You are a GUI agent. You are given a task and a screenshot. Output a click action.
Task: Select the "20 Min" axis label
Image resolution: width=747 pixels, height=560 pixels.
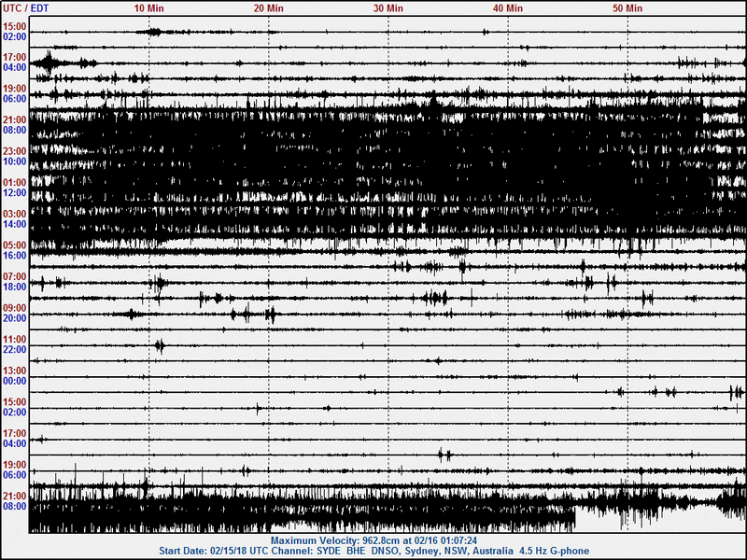pos(268,8)
